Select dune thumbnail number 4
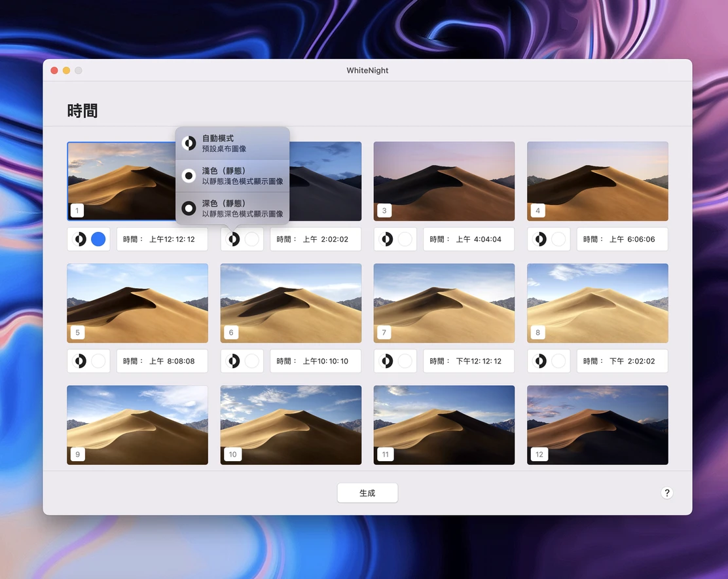Image resolution: width=728 pixels, height=579 pixels. 598,181
